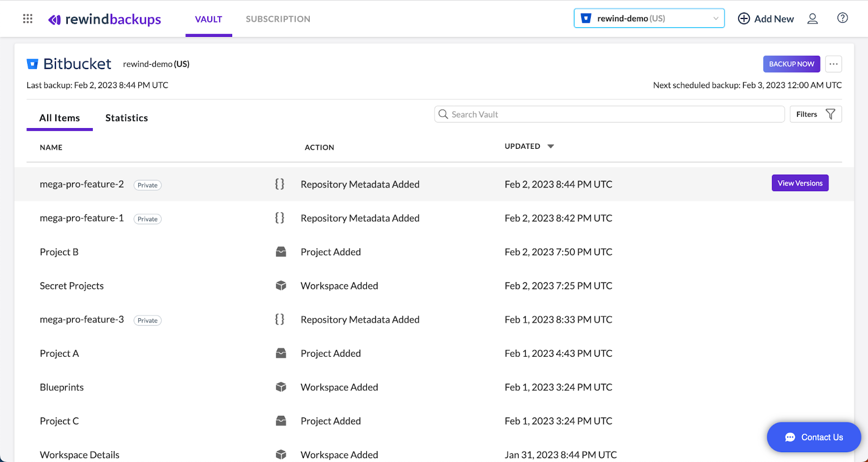Open the Filters button

(815, 114)
